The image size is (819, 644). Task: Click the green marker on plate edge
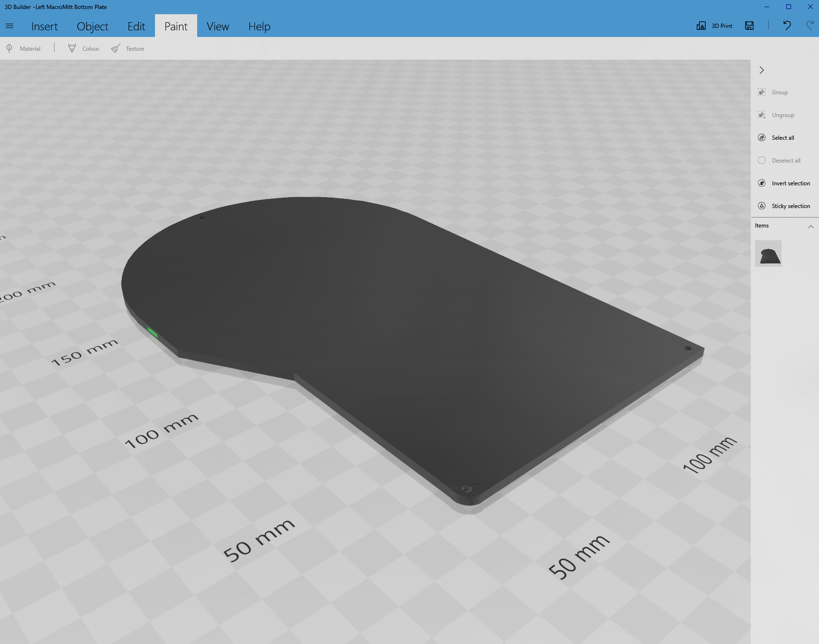(x=152, y=332)
